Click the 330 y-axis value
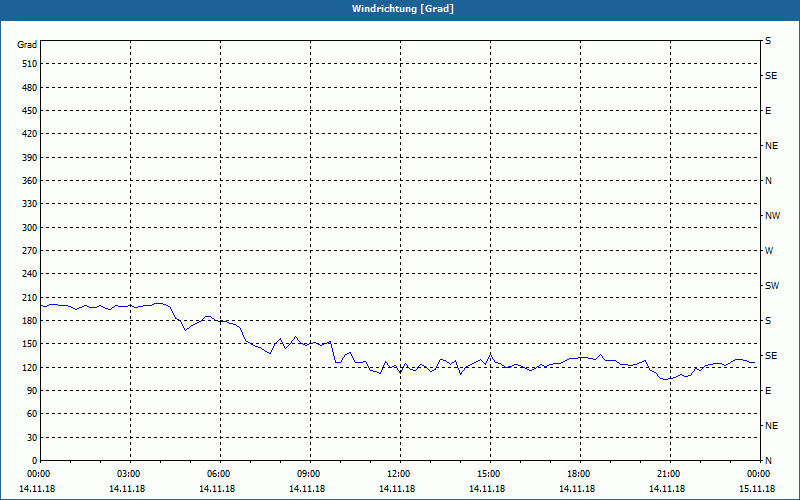The width and height of the screenshot is (800, 500). tap(29, 204)
